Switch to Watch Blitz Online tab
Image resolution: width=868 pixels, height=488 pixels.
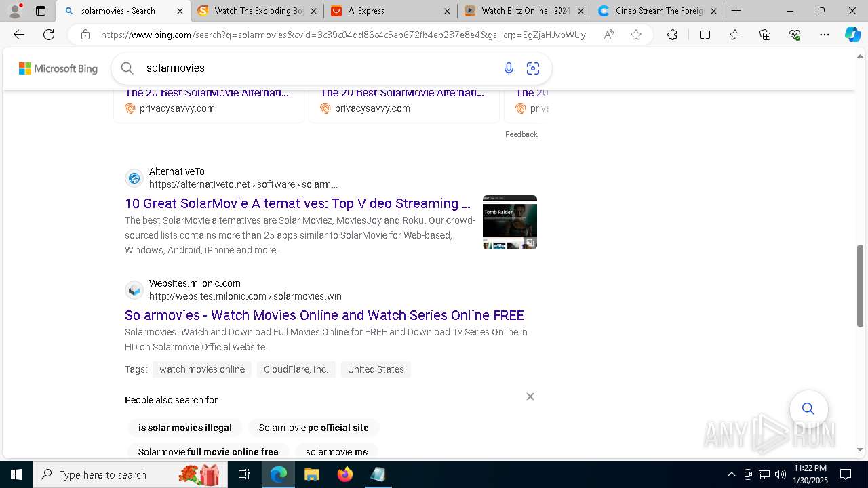point(526,11)
